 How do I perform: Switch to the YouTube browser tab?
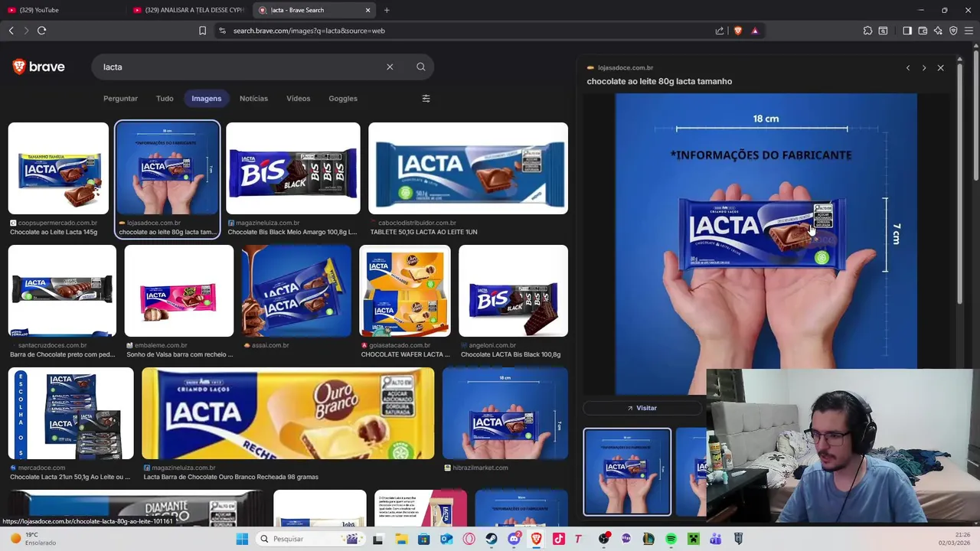click(61, 10)
